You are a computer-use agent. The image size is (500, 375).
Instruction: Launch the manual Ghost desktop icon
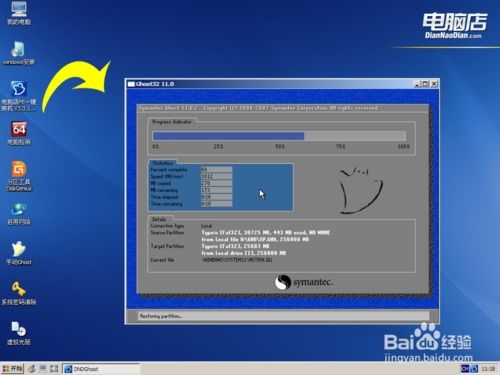pos(19,253)
